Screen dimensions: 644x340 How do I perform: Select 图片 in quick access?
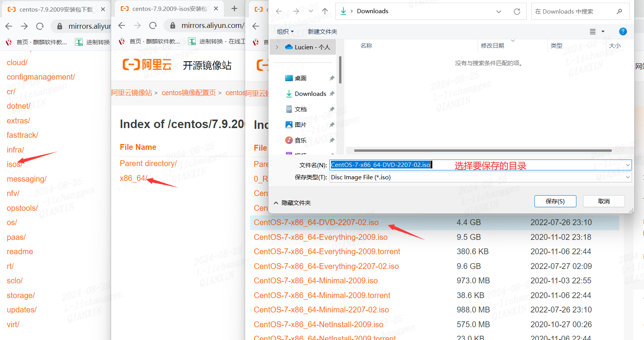tap(296, 125)
